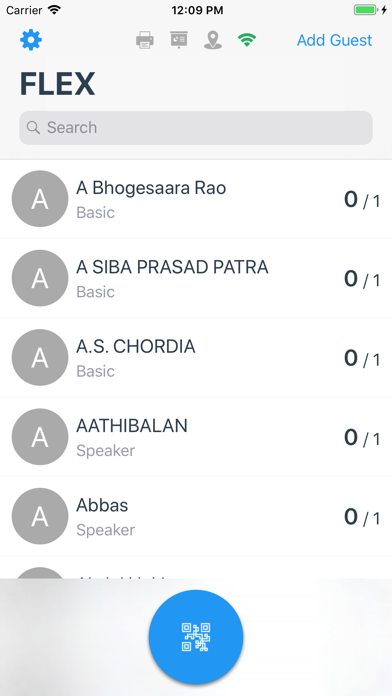392x696 pixels.
Task: Focus the Search input field
Action: pos(196,127)
